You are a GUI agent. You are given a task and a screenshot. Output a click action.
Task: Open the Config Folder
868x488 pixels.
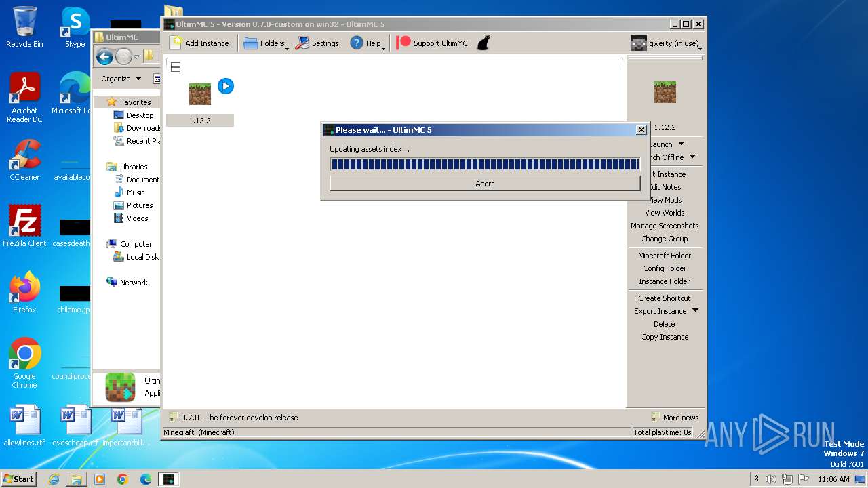point(665,268)
